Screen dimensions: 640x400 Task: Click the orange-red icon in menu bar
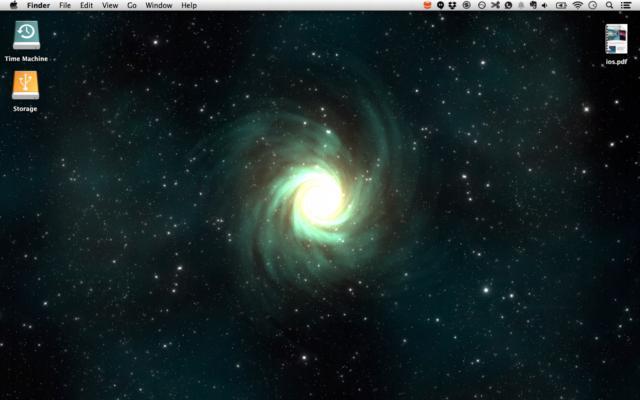click(427, 5)
